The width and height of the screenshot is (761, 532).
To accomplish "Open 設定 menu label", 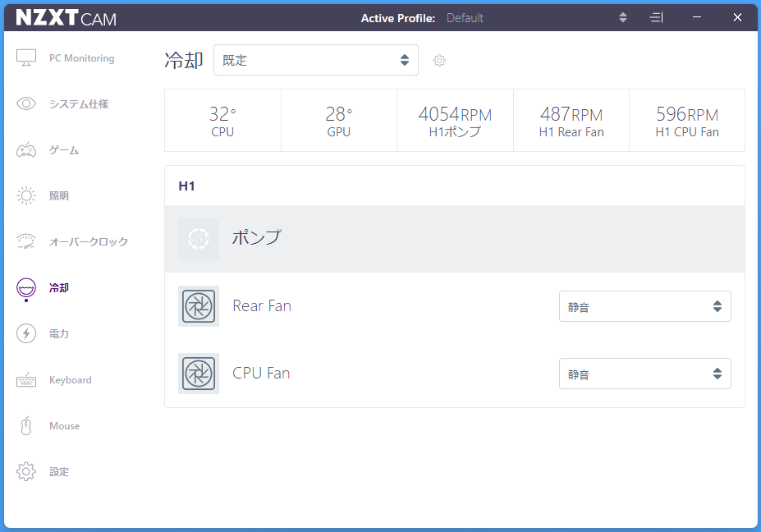I will pos(59,472).
